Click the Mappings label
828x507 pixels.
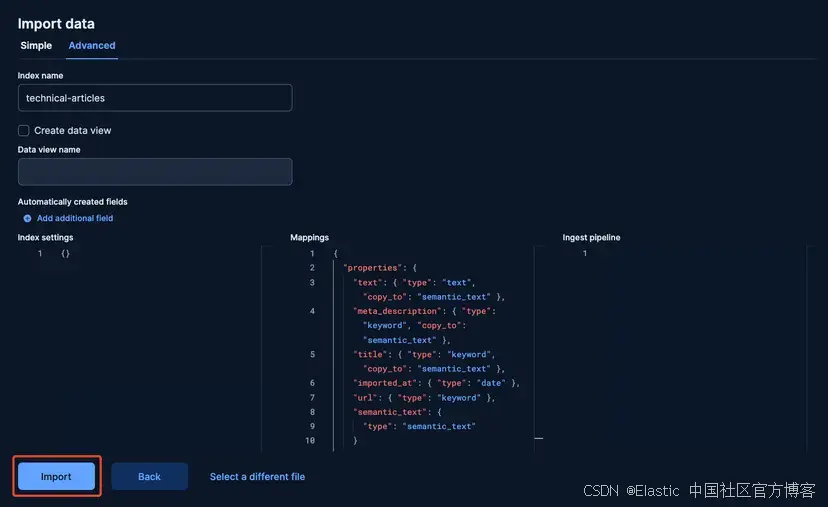[x=309, y=238]
